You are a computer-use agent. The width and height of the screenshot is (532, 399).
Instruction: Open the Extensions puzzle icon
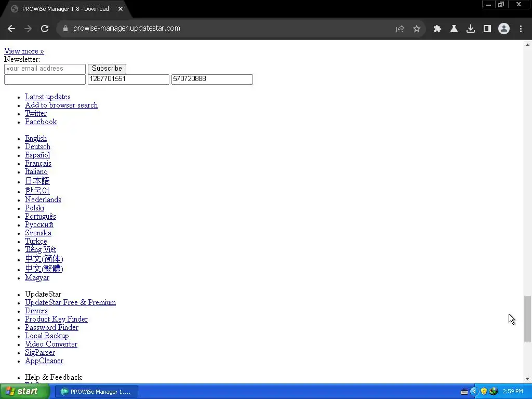pos(437,29)
